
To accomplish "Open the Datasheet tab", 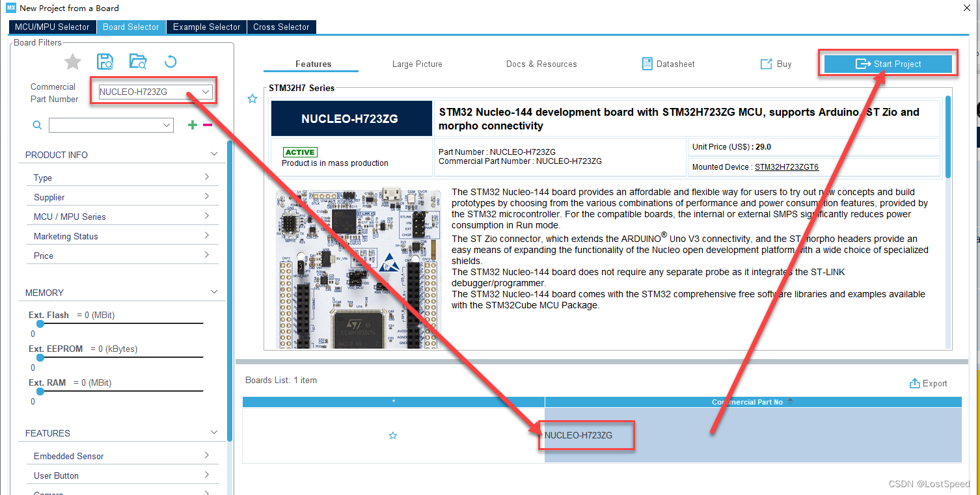I will point(668,64).
